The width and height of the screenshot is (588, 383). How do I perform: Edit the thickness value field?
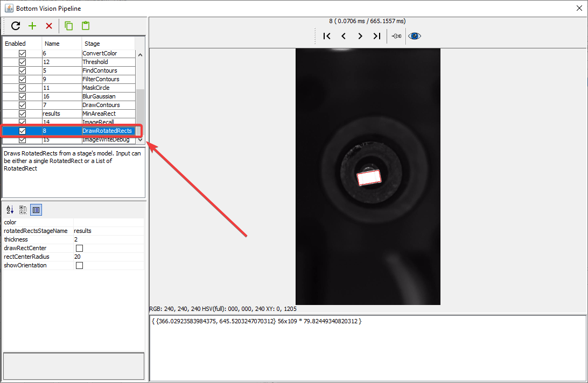[x=108, y=239]
